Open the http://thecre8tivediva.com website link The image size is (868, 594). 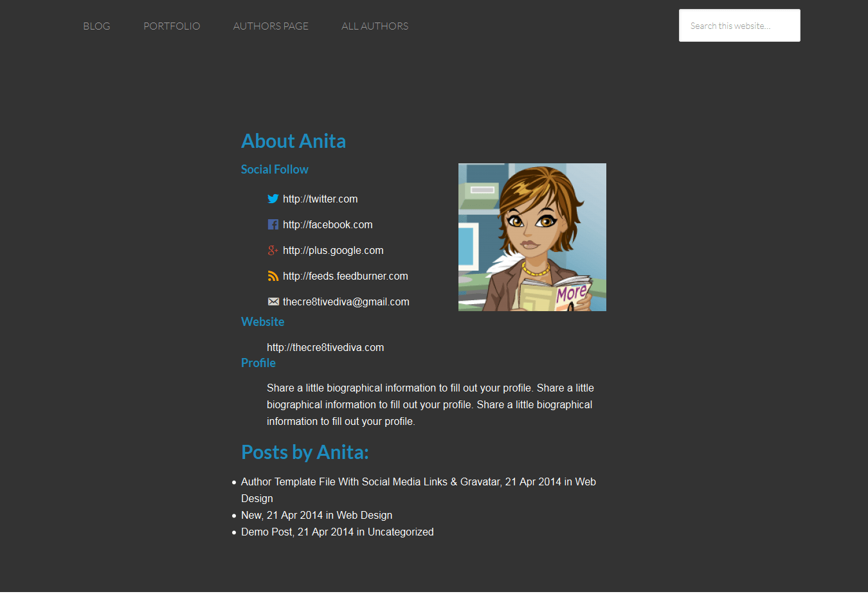pos(325,346)
